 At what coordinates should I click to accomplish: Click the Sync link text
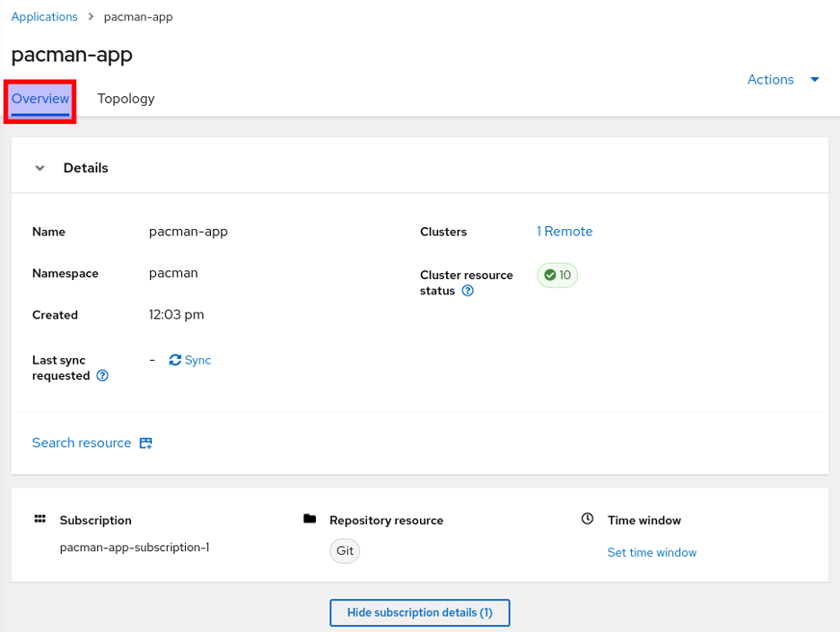click(197, 360)
